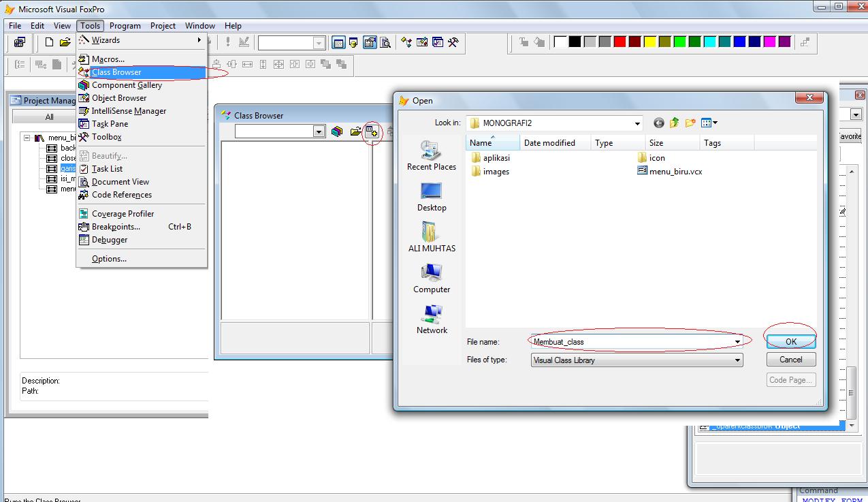
Task: Click Cancel in the Open dialog
Action: click(791, 360)
